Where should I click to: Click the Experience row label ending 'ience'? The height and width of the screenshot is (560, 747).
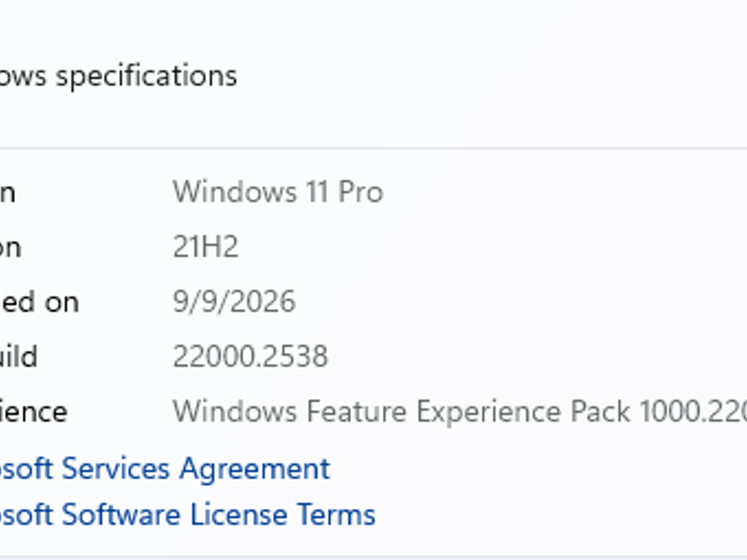click(34, 412)
